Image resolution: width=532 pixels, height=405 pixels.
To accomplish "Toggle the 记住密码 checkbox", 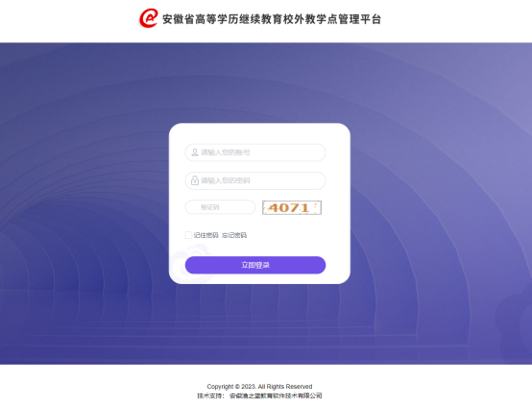I will (188, 235).
